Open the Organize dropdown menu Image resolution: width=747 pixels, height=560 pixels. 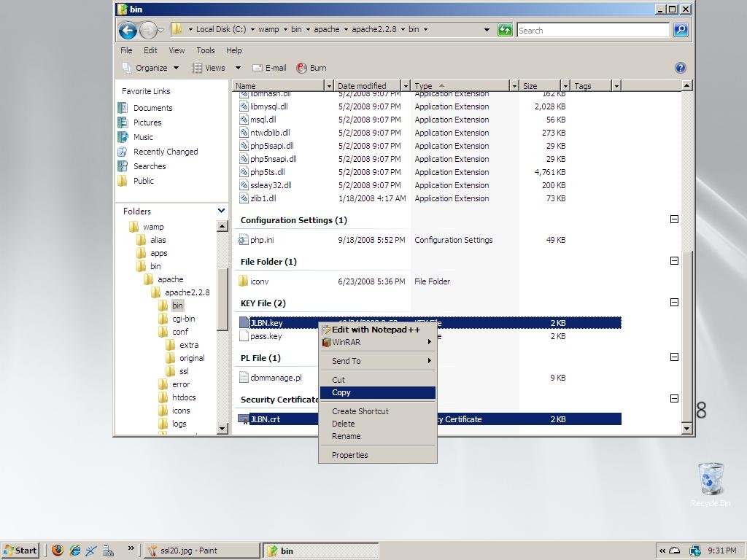point(150,68)
